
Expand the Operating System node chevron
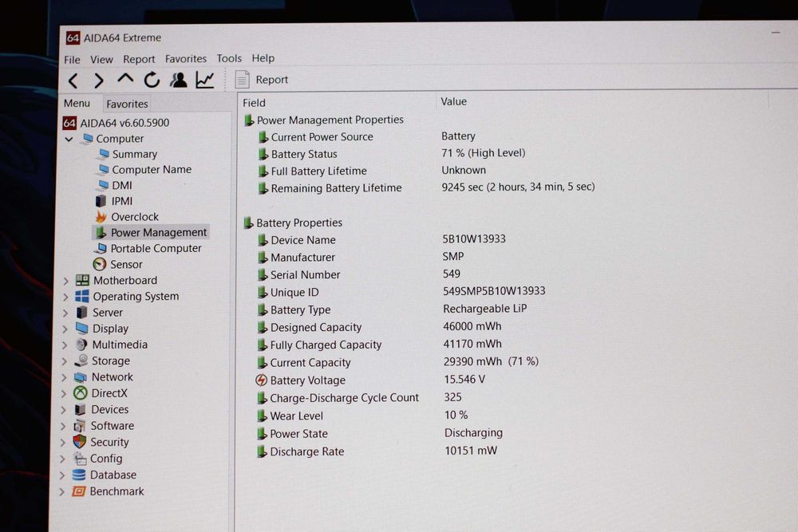tap(65, 297)
